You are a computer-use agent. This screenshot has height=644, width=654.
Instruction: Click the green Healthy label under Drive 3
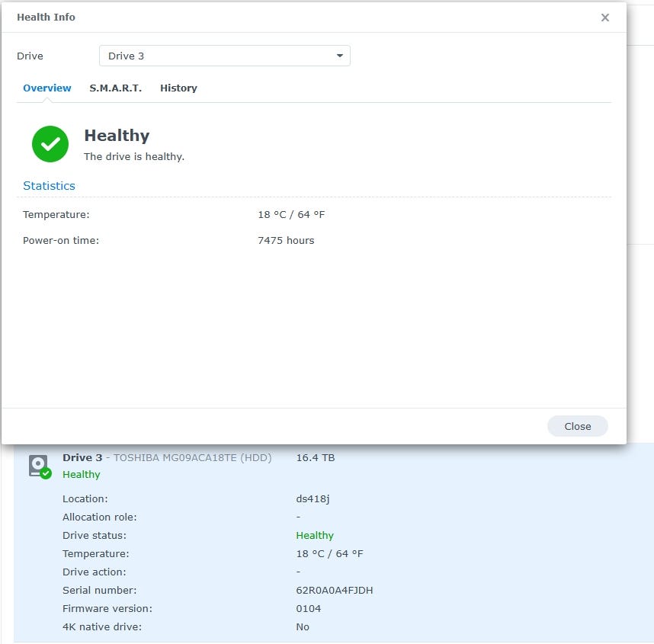pyautogui.click(x=82, y=475)
